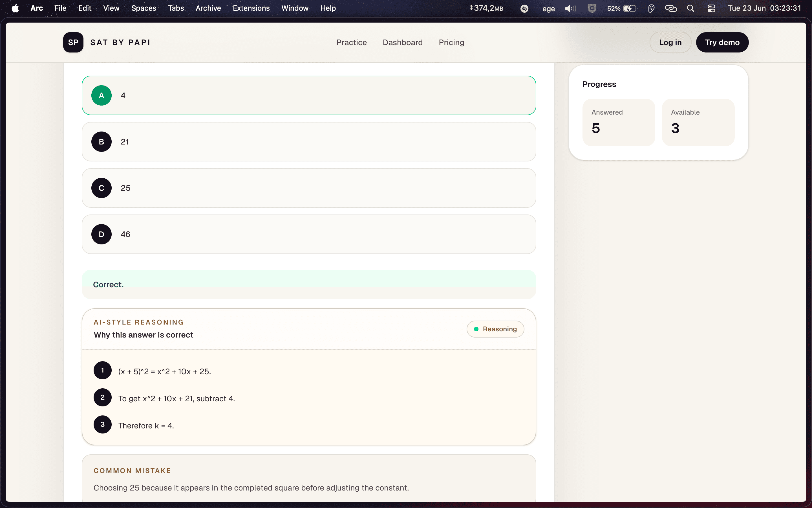Click the shield icon in menu bar
Screen dimensions: 812x508
click(592, 8)
